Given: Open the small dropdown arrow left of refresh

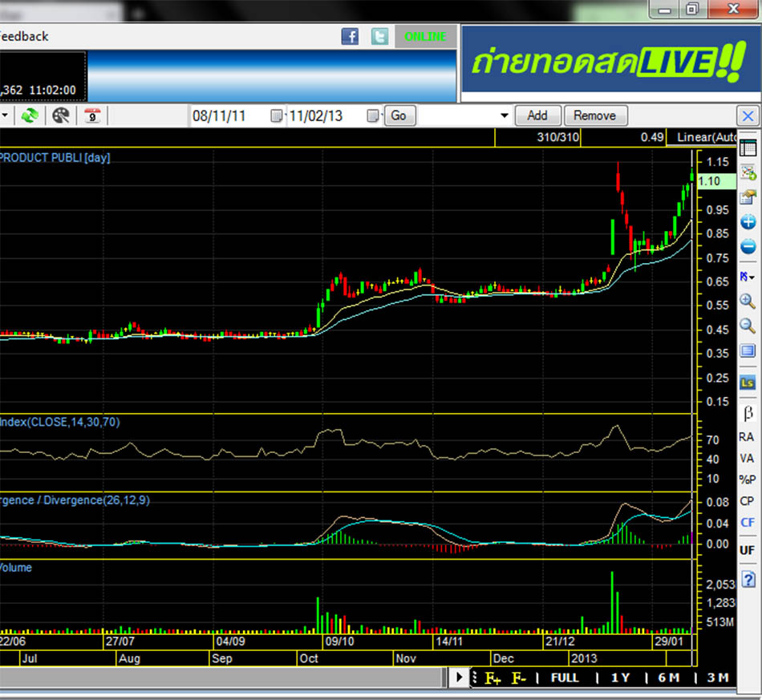Looking at the screenshot, I should click(5, 115).
